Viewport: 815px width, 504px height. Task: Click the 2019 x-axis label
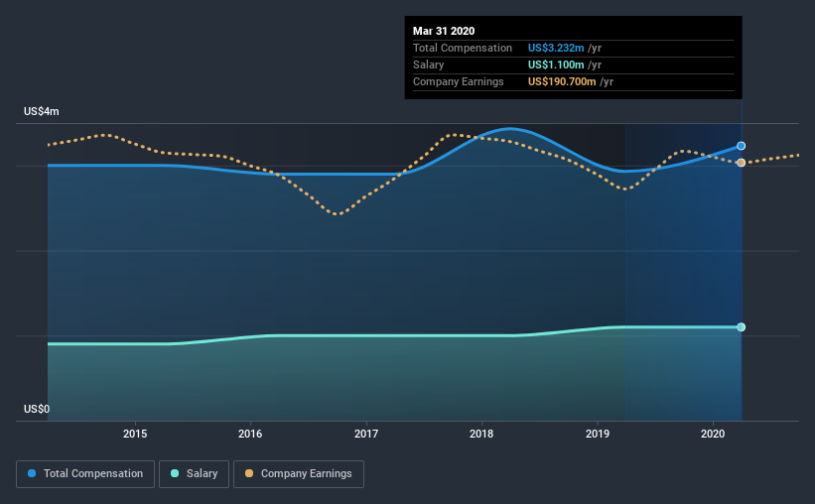598,434
